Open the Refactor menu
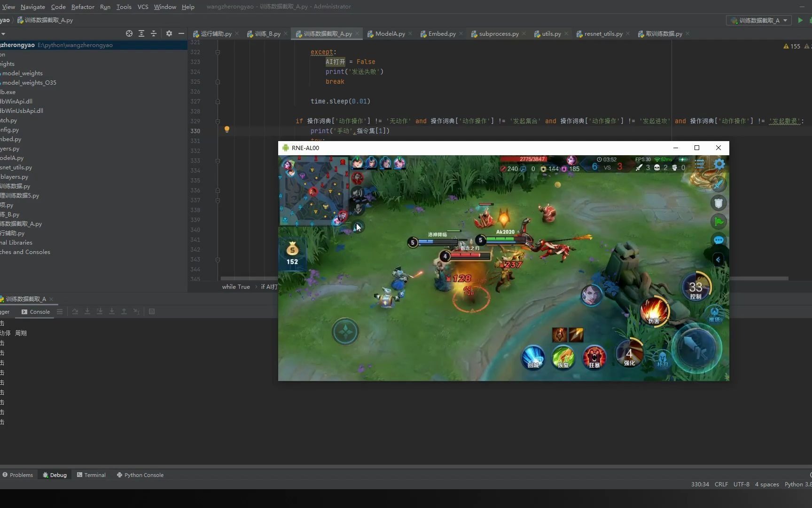The width and height of the screenshot is (812, 508). point(83,7)
